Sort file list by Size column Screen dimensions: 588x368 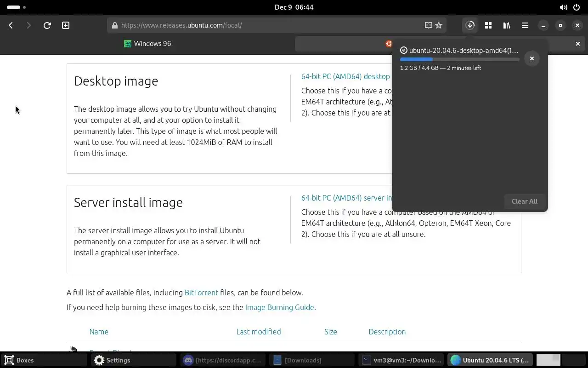(331, 332)
